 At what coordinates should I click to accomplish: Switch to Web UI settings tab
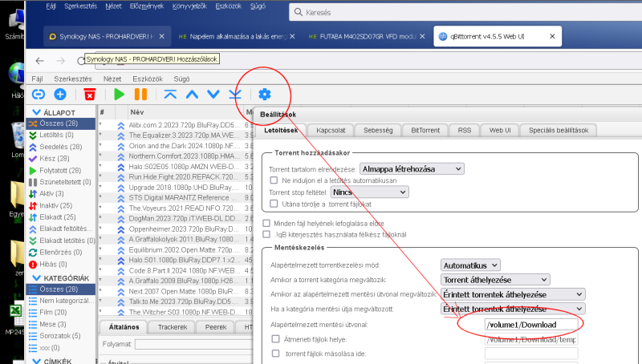tap(500, 131)
